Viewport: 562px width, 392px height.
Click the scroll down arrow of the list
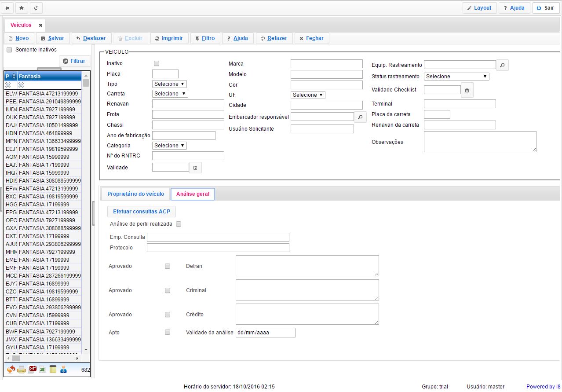[x=86, y=350]
